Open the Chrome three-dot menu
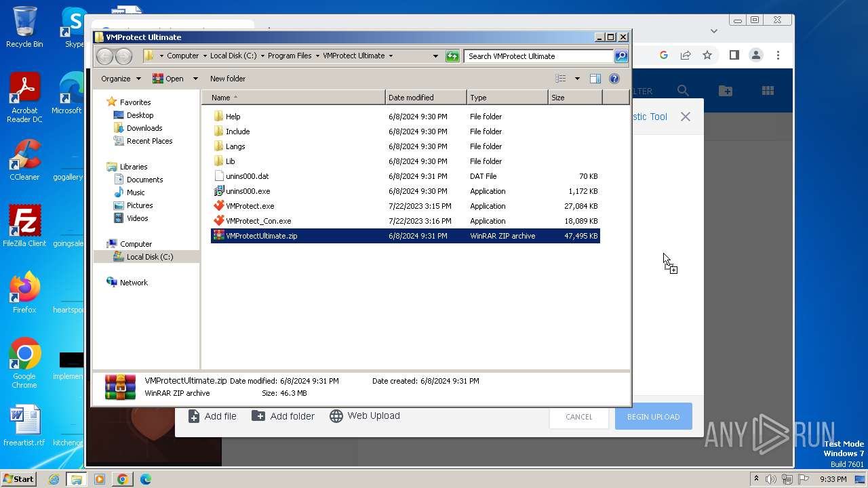868x488 pixels. pyautogui.click(x=778, y=56)
